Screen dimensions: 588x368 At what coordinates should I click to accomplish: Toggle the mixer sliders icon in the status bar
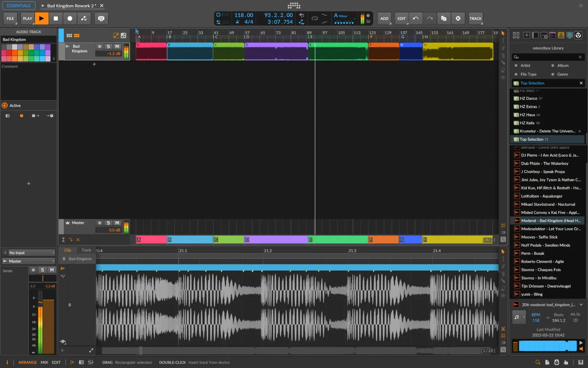(x=91, y=362)
